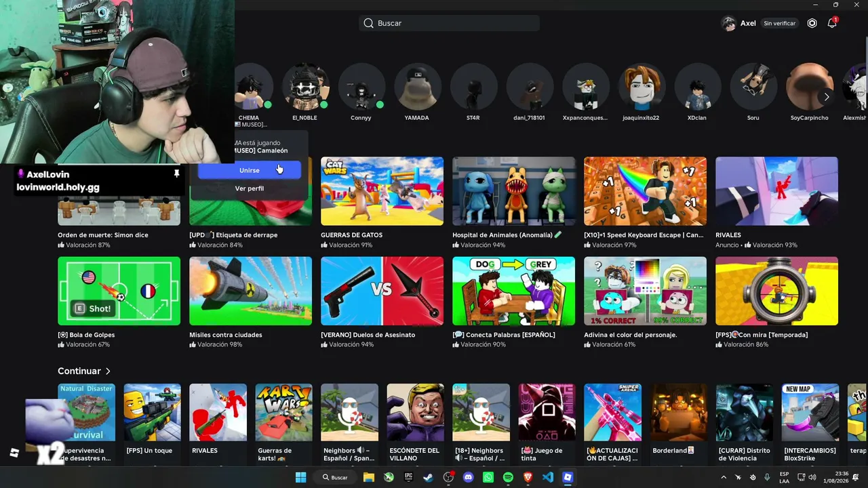
Task: Open SoyCarpincho's friend avatar
Action: [809, 87]
